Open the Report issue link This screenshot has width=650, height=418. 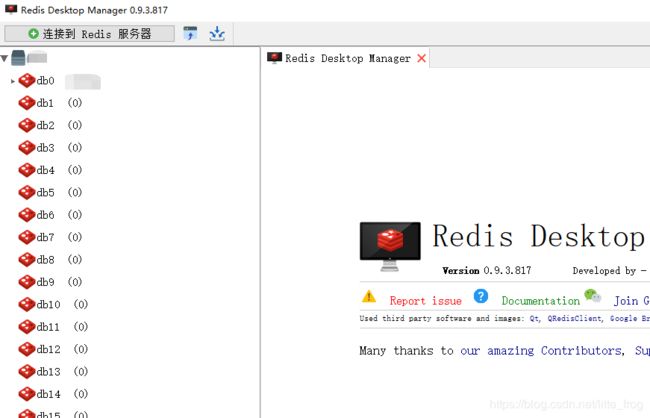click(x=426, y=301)
